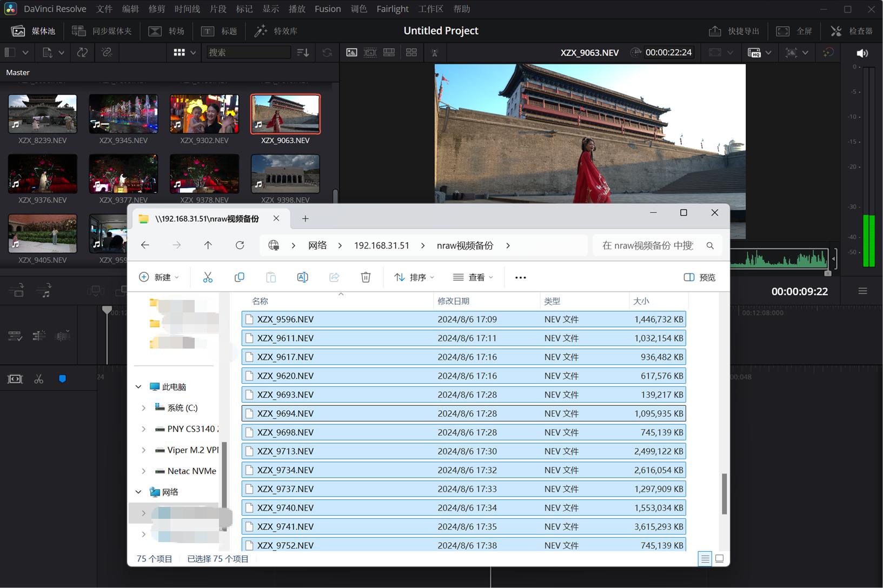Toggle the 预览 preview pane
Viewport: 883px width, 588px height.
coord(699,277)
